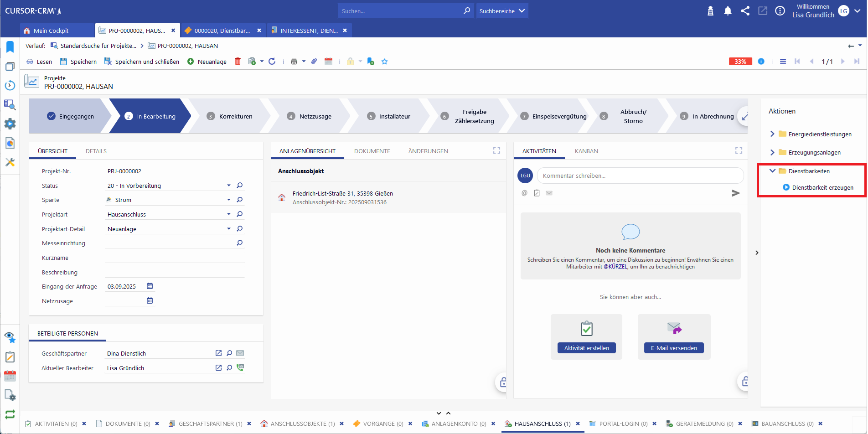Click the send comment arrow icon
The width and height of the screenshot is (868, 434).
[735, 193]
